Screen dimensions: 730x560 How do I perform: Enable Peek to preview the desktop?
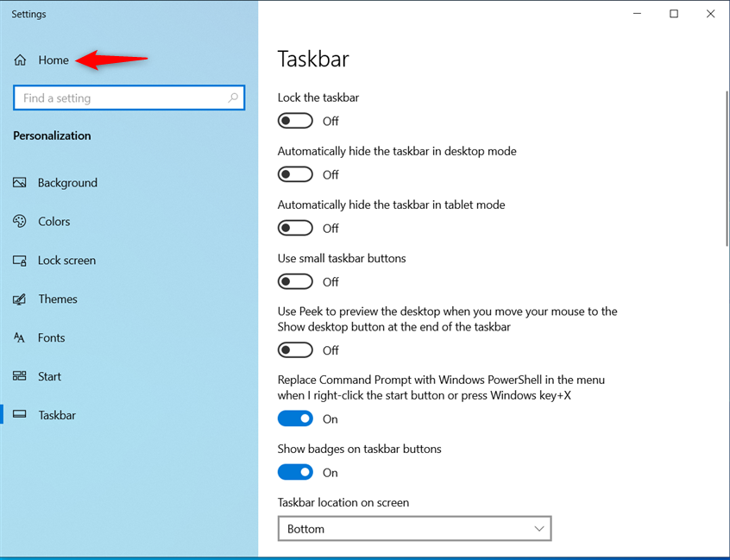(295, 349)
